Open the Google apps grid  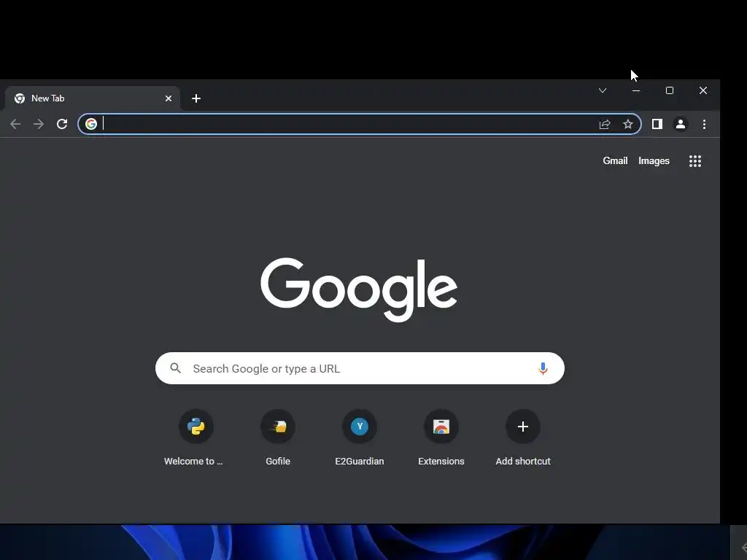click(695, 161)
